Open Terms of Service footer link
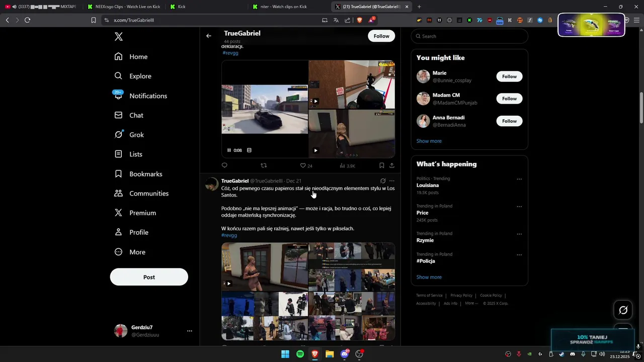644x362 pixels. pos(429,296)
